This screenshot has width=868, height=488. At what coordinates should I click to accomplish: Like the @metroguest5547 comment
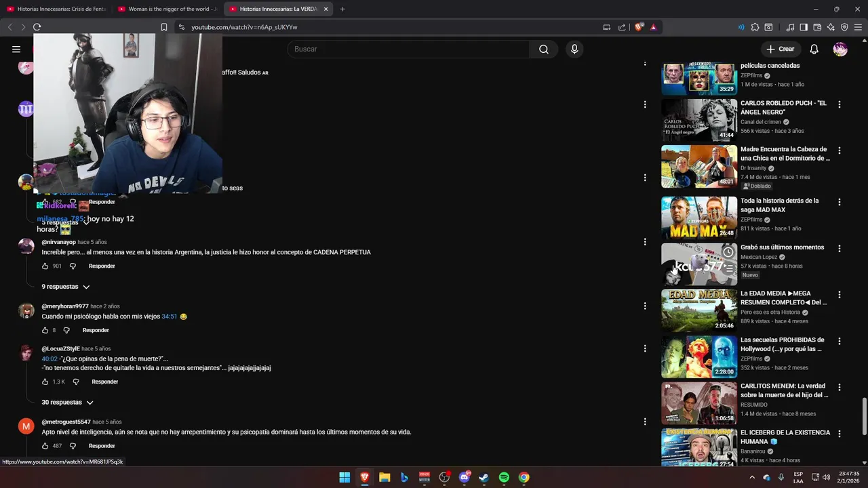(x=45, y=446)
